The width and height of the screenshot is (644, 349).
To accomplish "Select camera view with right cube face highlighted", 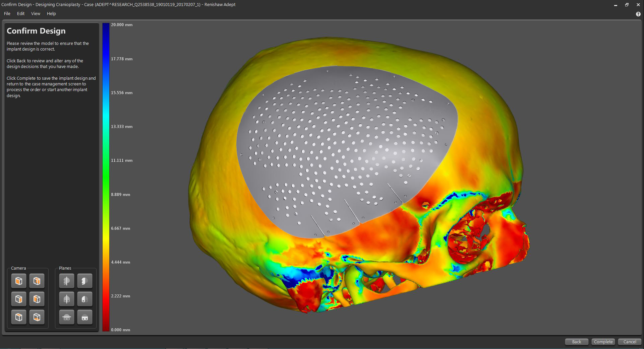I will pos(19,299).
